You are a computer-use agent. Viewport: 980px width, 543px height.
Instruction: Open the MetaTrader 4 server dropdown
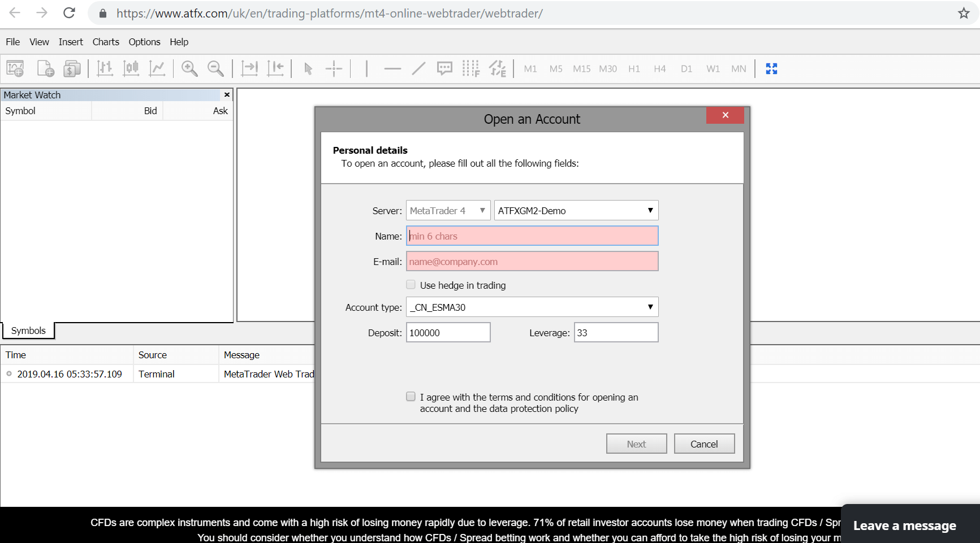tap(448, 211)
